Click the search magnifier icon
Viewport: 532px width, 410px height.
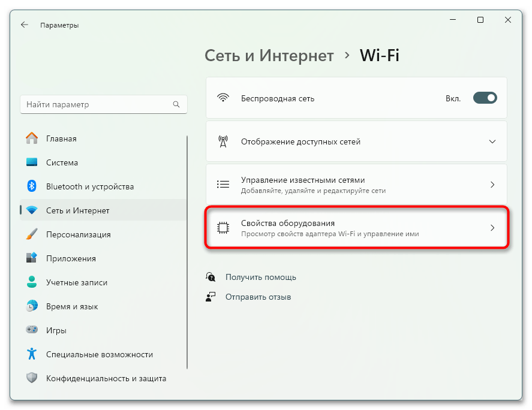[x=176, y=104]
